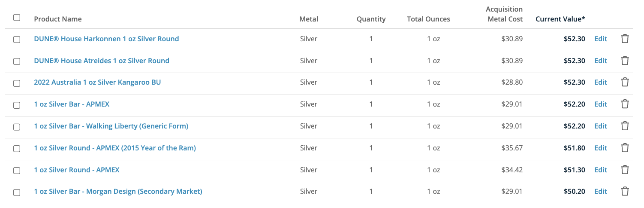The height and width of the screenshot is (208, 644).
Task: Click Edit for the 2015 Year of the Ram round
Action: [600, 148]
